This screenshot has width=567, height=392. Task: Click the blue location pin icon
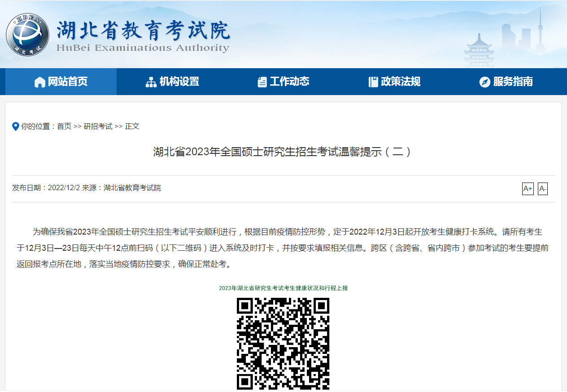tap(16, 126)
